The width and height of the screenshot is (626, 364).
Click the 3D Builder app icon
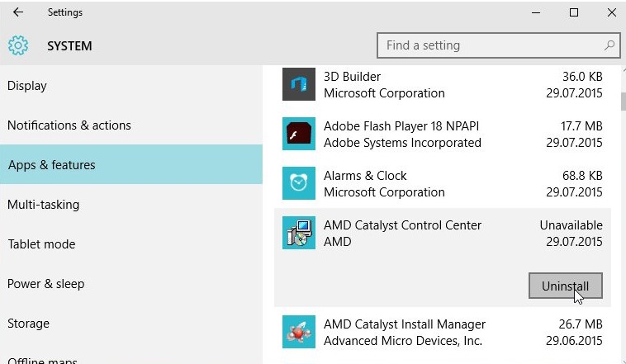click(x=299, y=84)
